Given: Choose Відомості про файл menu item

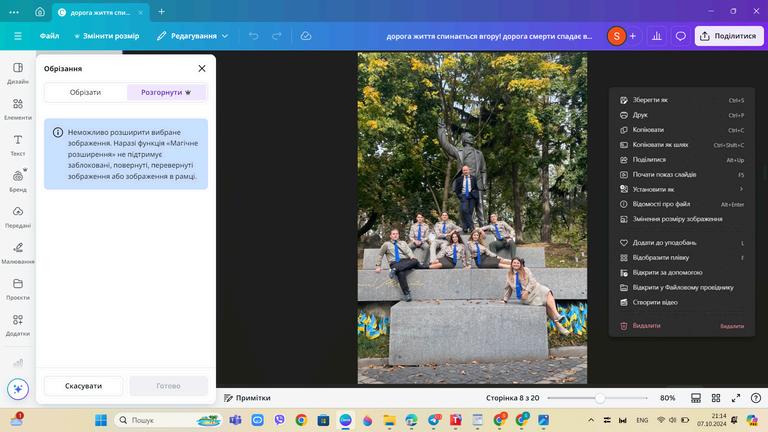Looking at the screenshot, I should point(681,204).
